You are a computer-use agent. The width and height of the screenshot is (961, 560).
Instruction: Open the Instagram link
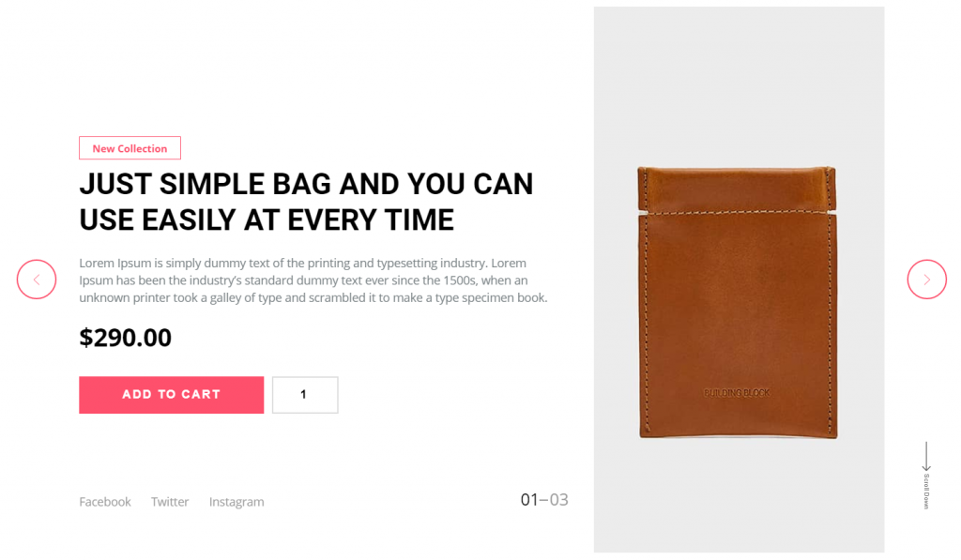[236, 502]
